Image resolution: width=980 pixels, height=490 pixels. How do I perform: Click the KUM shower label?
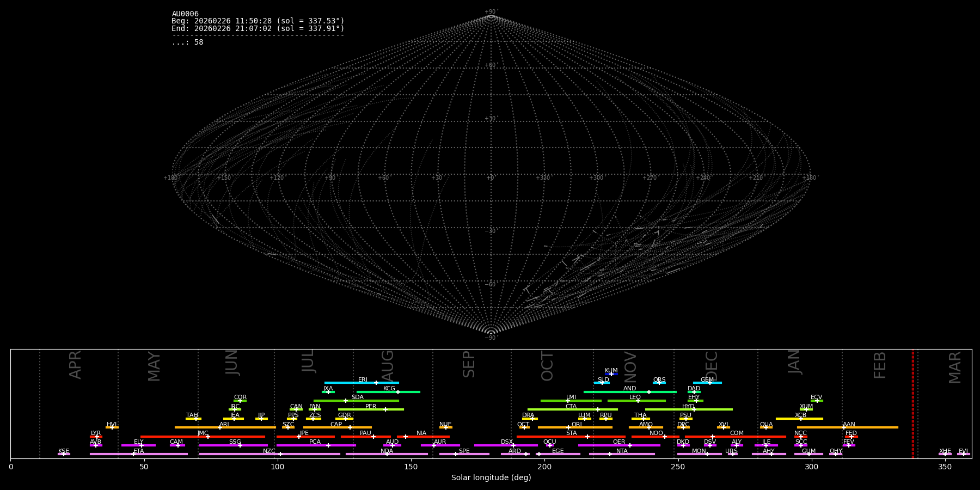coord(611,371)
